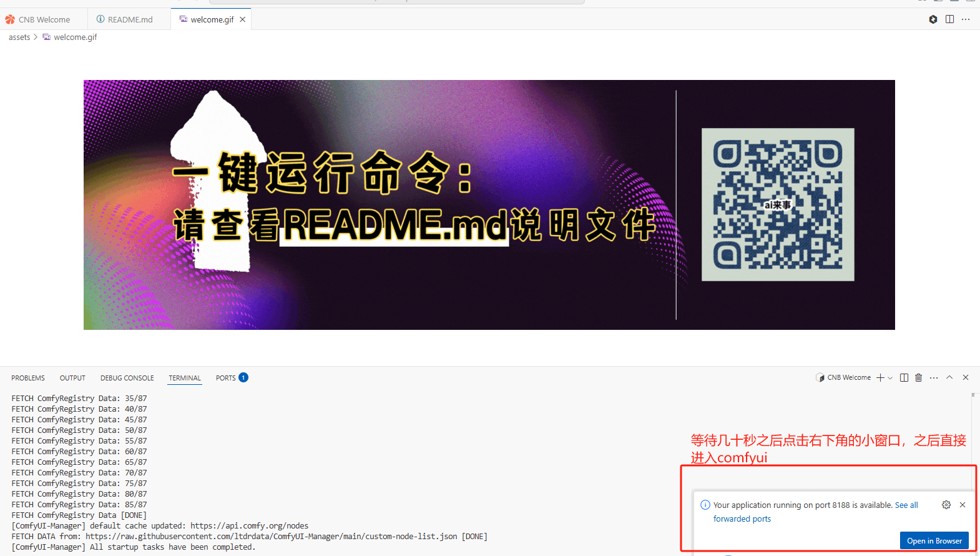The height and width of the screenshot is (556, 980).
Task: Create a new terminal with plus icon
Action: click(x=880, y=377)
